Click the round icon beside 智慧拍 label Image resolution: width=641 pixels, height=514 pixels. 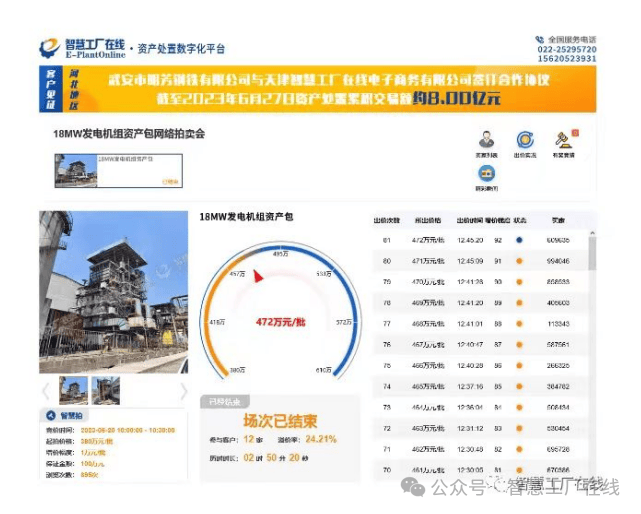click(51, 415)
